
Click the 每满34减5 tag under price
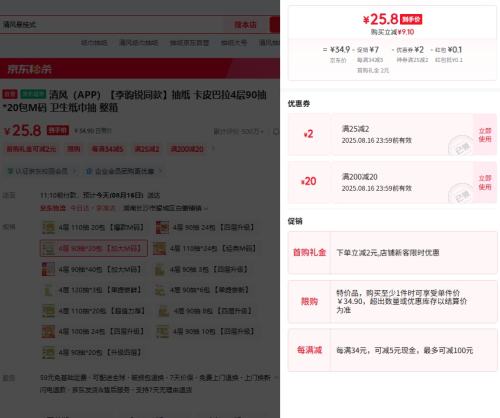coord(107,149)
